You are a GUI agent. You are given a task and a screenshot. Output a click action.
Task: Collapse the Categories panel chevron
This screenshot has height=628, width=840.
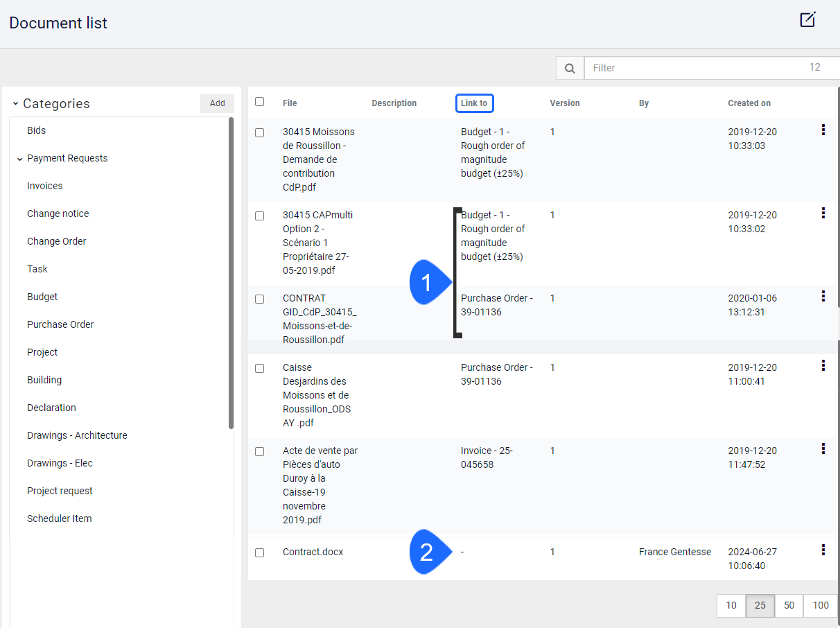(15, 104)
